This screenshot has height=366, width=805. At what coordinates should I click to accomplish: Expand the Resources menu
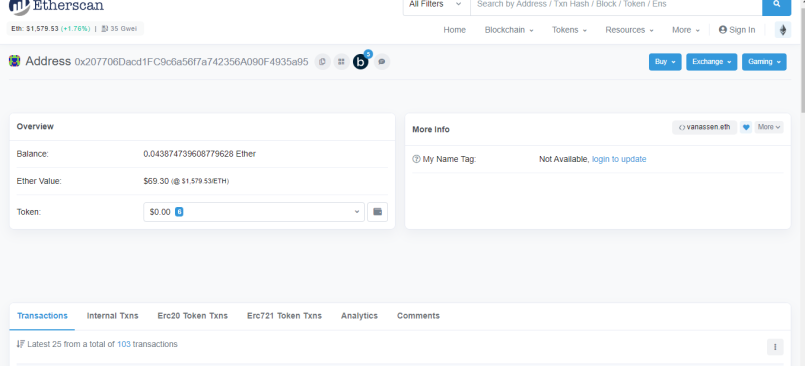[x=629, y=30]
